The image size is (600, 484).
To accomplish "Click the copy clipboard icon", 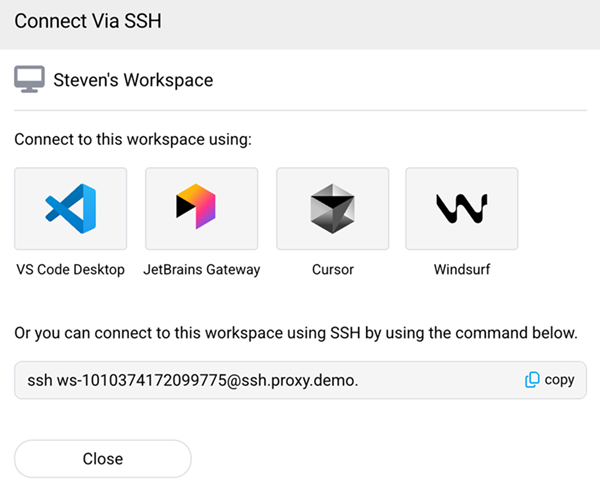I will tap(532, 380).
